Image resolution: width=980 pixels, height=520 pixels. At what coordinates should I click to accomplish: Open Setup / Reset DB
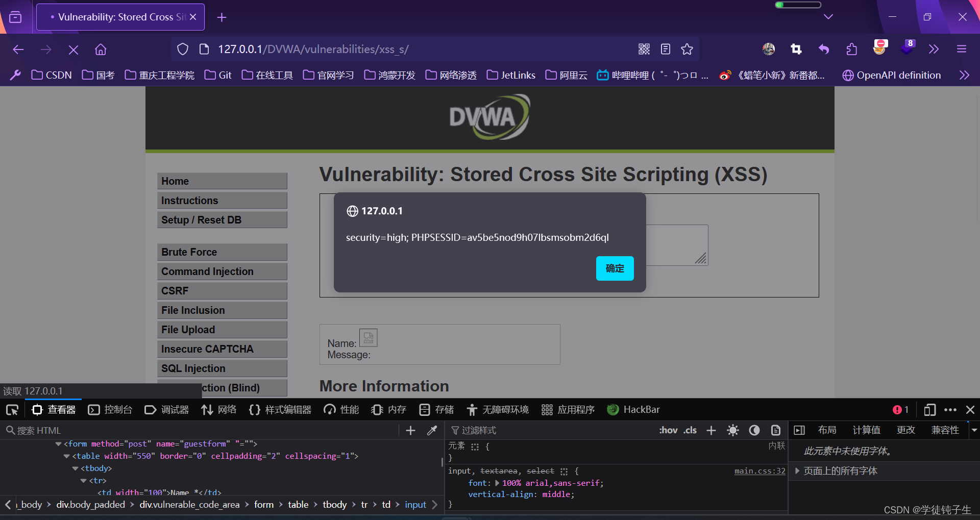[222, 220]
